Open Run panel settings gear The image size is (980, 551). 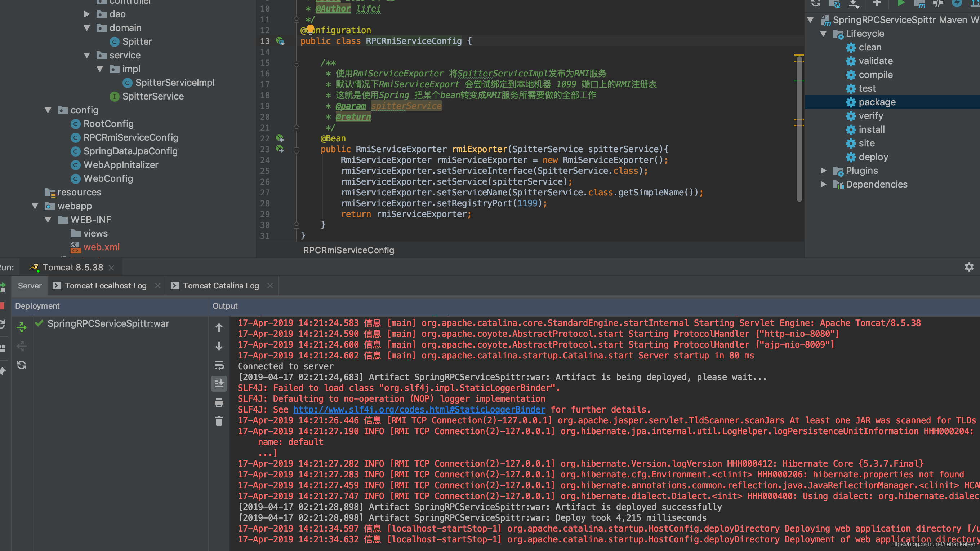[968, 267]
